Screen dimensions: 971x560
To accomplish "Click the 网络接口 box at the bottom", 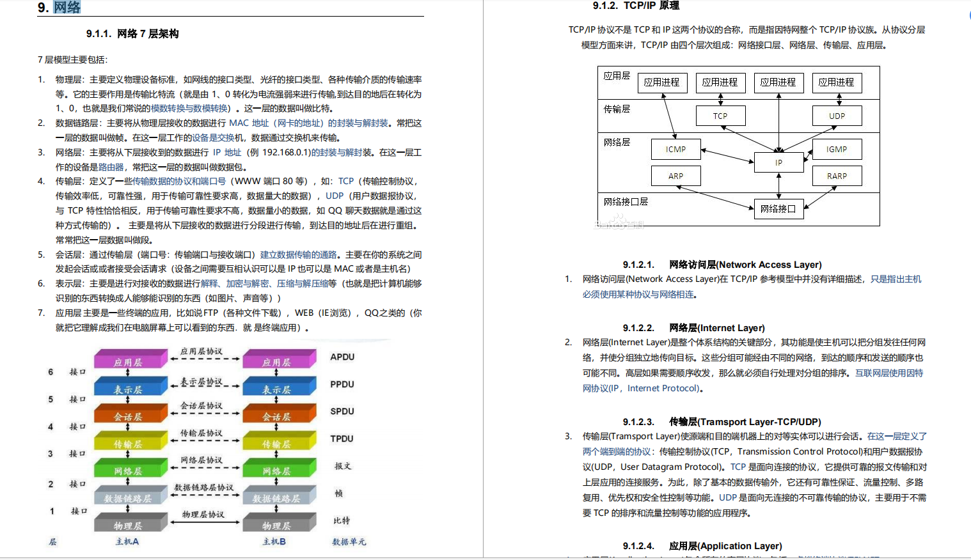I will click(778, 208).
